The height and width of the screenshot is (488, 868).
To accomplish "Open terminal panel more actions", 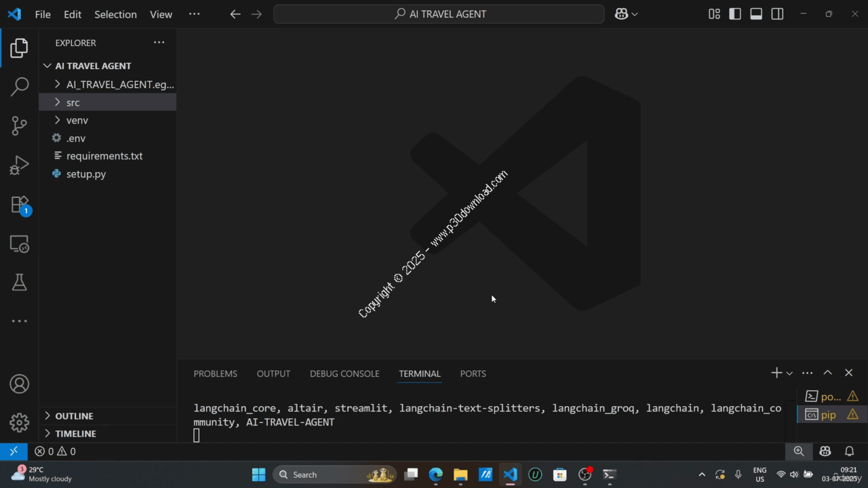I will point(807,373).
